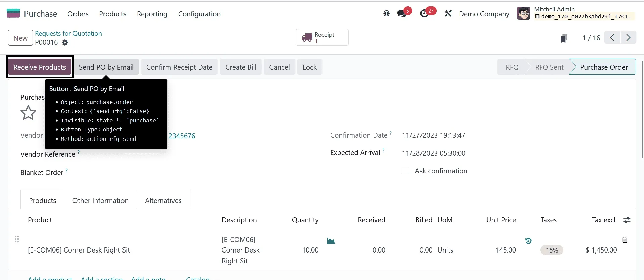This screenshot has height=280, width=644.
Task: Go to next record arrow
Action: 628,37
